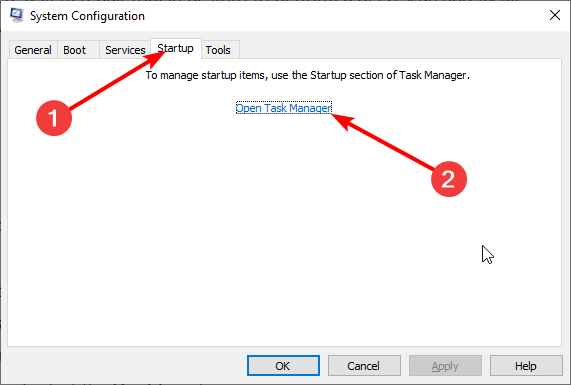
Task: Open the Boot tab
Action: pyautogui.click(x=75, y=50)
